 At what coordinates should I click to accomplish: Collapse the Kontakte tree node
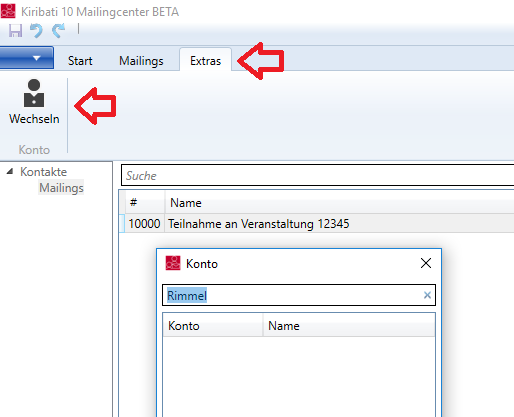point(10,171)
